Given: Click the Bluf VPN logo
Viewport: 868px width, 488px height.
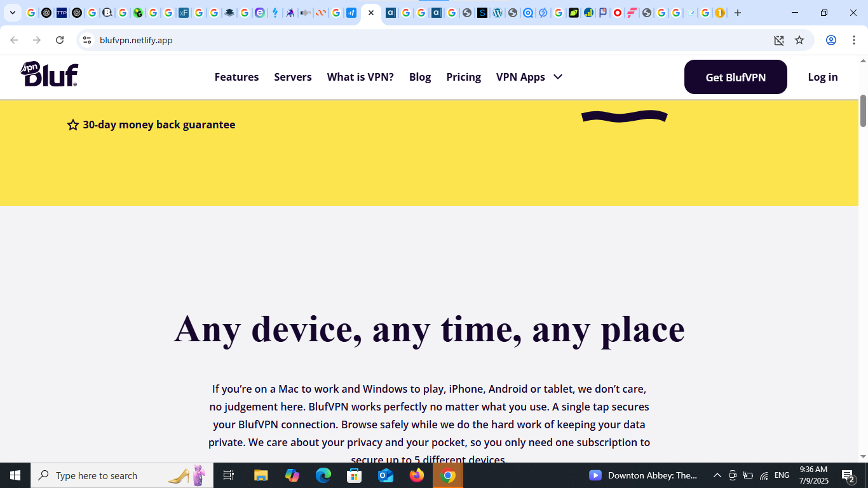Looking at the screenshot, I should 50,74.
